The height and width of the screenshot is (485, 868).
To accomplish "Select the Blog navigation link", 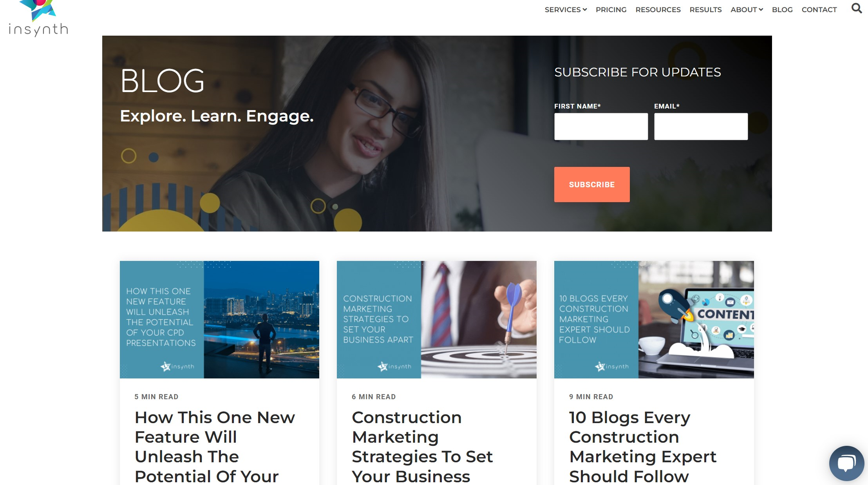I will [782, 9].
